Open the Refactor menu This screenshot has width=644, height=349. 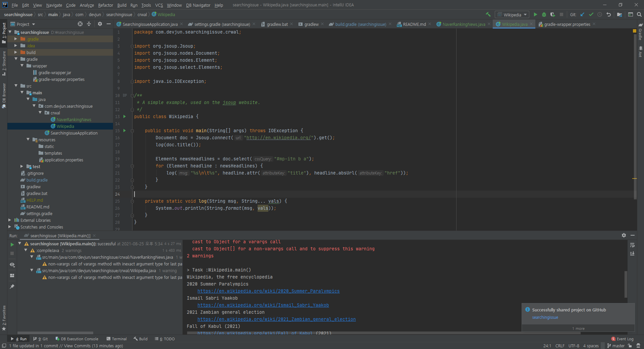105,5
